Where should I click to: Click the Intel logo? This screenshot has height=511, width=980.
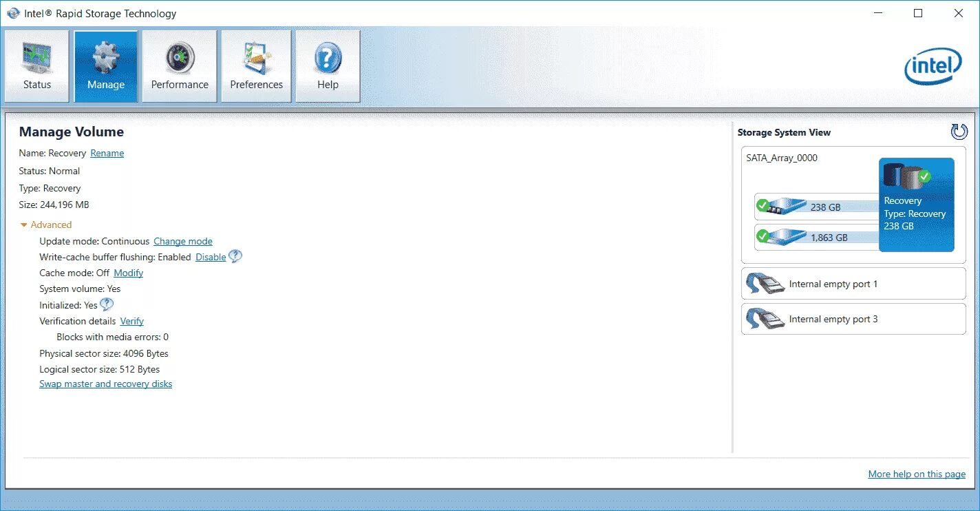[933, 66]
